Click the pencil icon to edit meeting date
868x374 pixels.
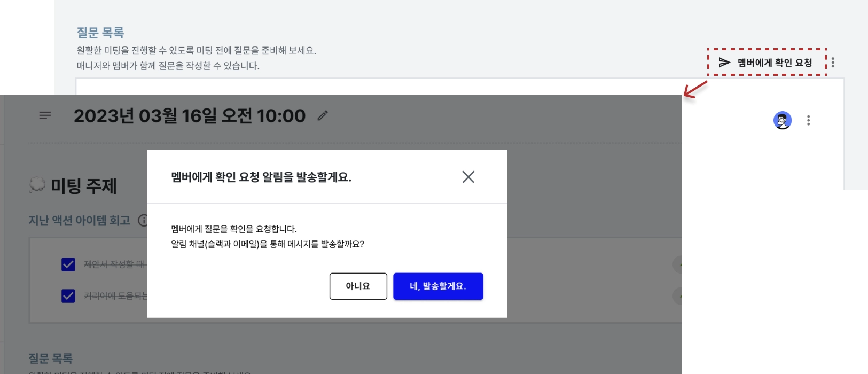(323, 115)
